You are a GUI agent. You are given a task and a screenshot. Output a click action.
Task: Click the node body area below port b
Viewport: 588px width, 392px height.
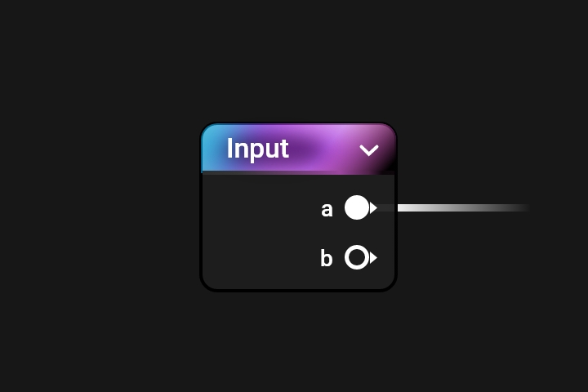pos(298,279)
